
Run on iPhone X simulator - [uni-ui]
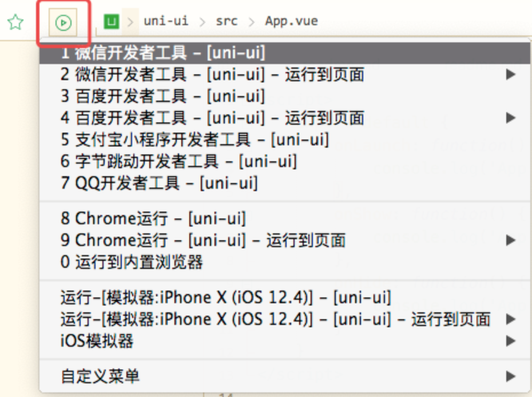coord(226,297)
